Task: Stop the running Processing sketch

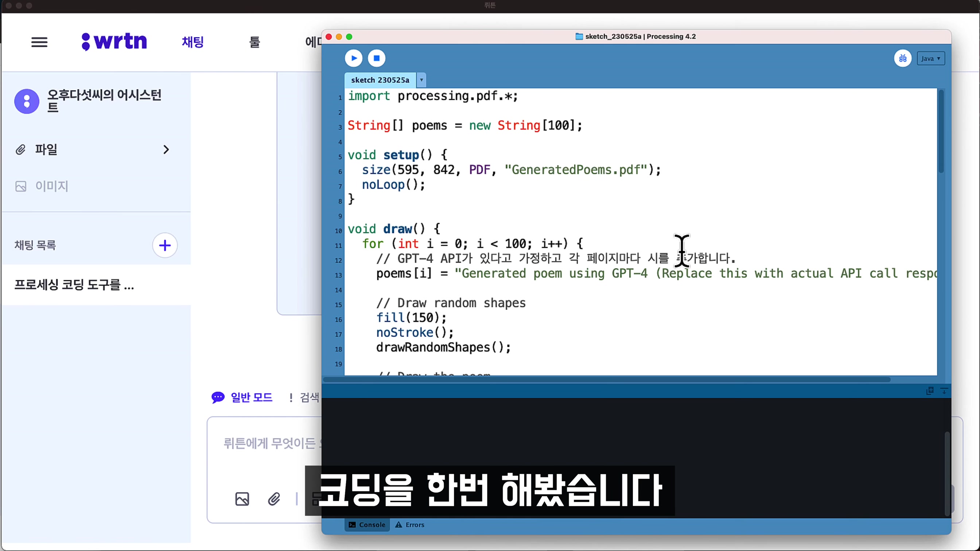Action: pyautogui.click(x=376, y=58)
